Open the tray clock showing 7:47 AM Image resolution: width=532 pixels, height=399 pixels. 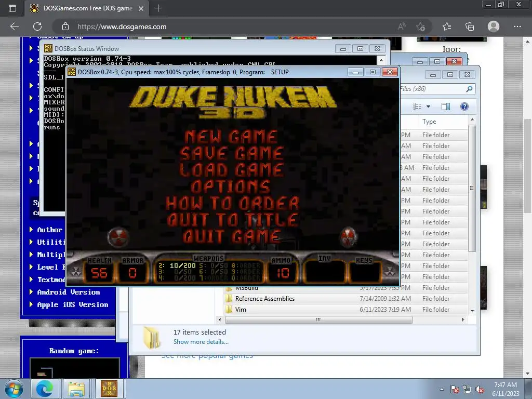(506, 389)
